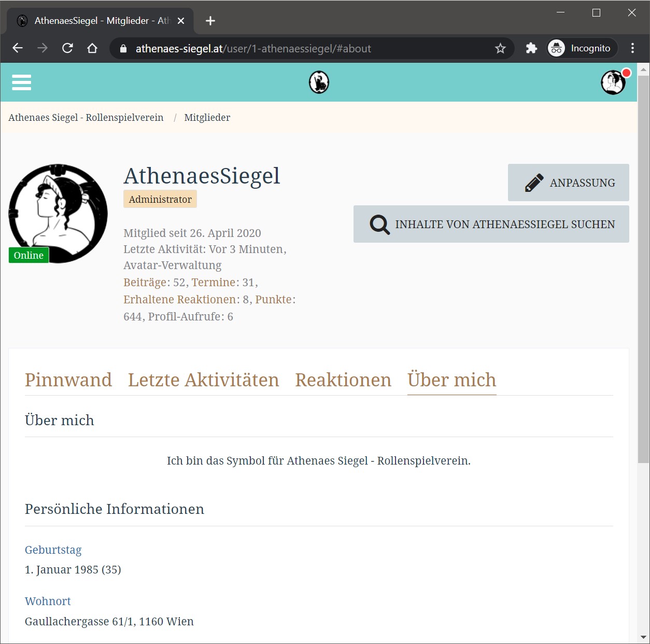Open the hamburger navigation menu
The height and width of the screenshot is (644, 650).
21,82
